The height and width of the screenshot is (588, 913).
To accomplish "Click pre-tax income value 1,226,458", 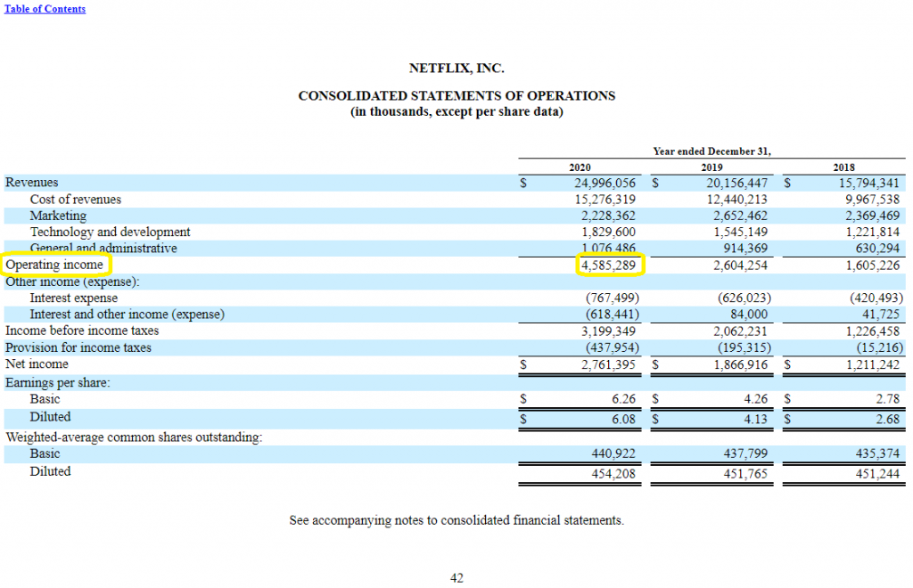I will 873,331.
